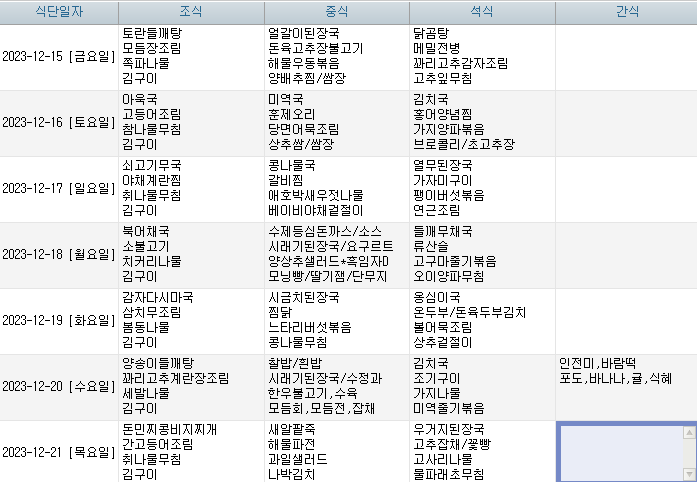
Task: Select the 조식 cell starting with 토란들깨탕
Action: click(191, 55)
